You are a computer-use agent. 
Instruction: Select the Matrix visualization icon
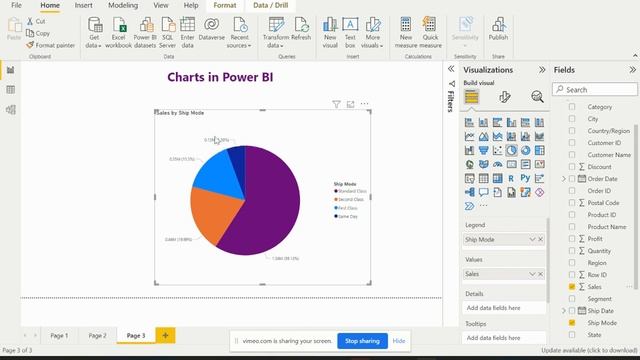point(498,178)
